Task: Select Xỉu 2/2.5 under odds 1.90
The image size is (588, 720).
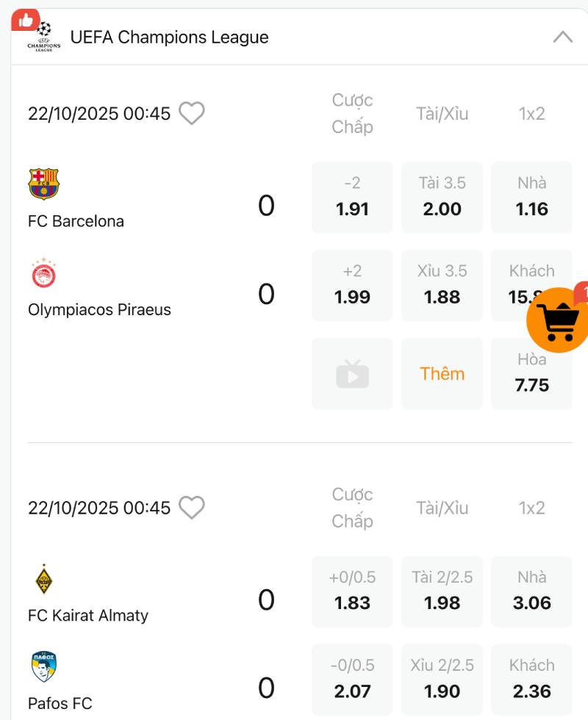Action: pos(442,679)
